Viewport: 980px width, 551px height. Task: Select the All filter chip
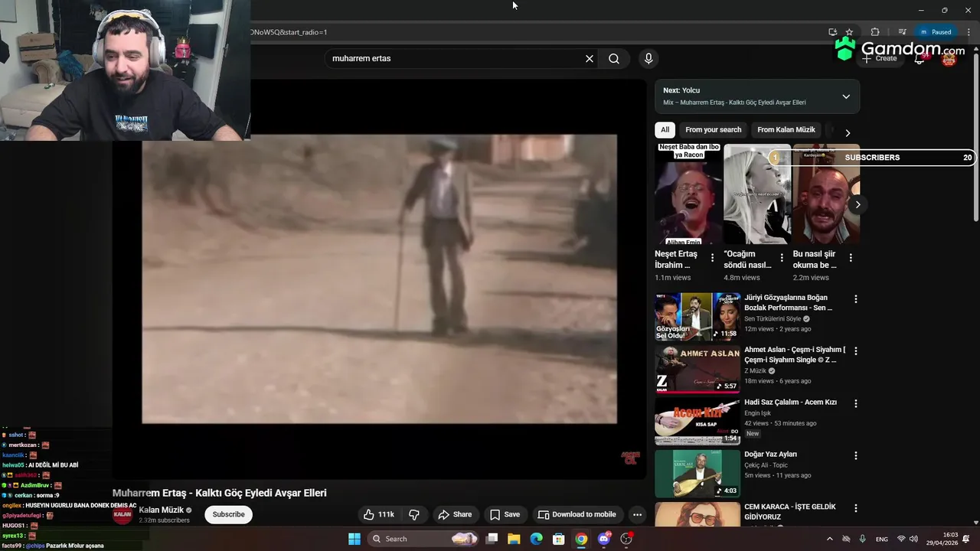[665, 130]
